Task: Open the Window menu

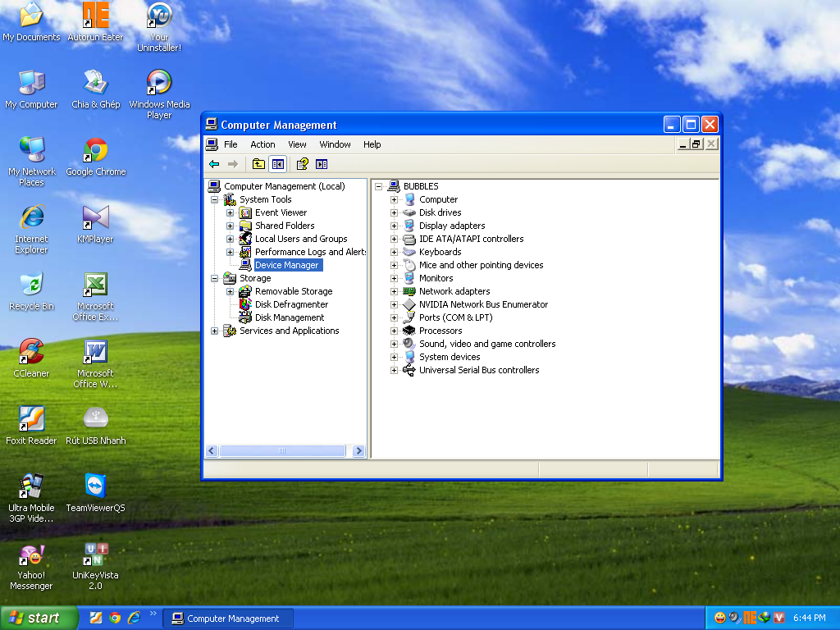Action: [x=335, y=144]
